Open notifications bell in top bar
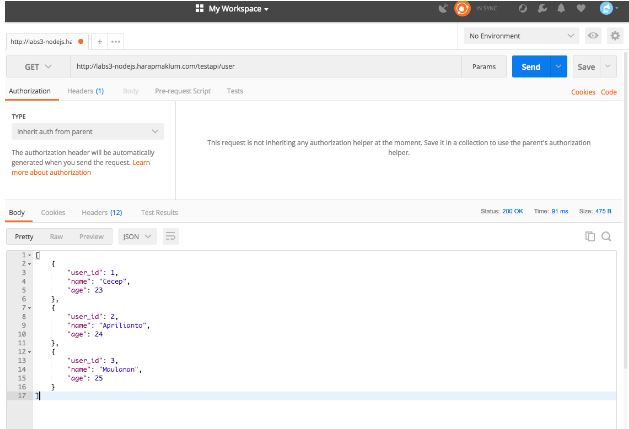629x429 pixels. (560, 9)
